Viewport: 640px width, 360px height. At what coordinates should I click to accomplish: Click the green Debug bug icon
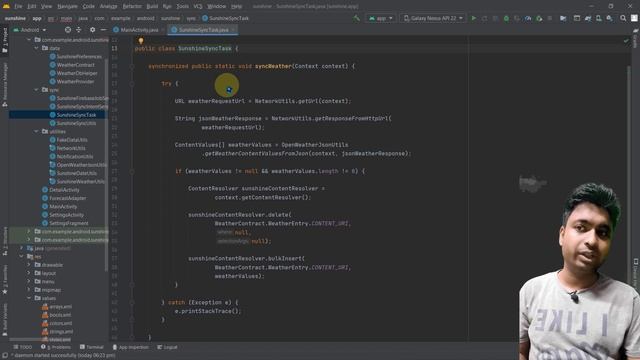point(506,18)
